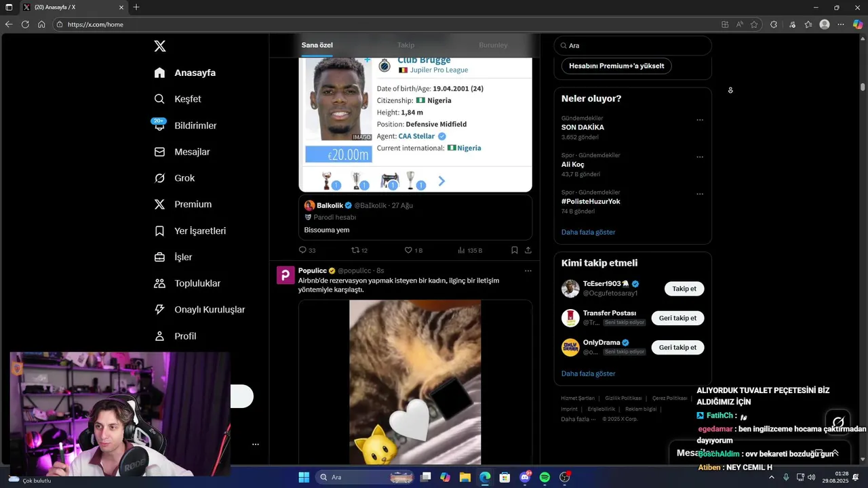Open Gizlilik Politikası footer link
This screenshot has width=868, height=488.
click(623, 399)
